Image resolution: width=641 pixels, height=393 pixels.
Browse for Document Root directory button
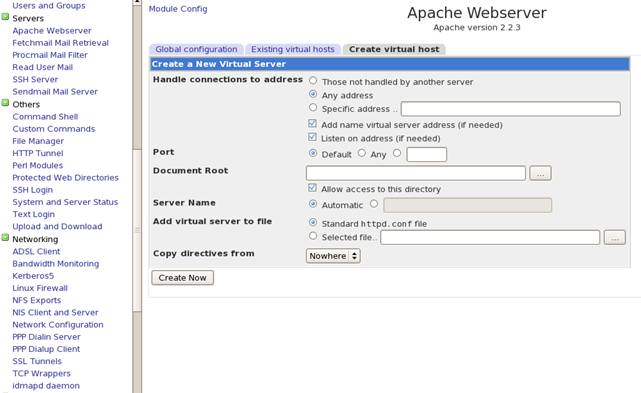pyautogui.click(x=540, y=173)
